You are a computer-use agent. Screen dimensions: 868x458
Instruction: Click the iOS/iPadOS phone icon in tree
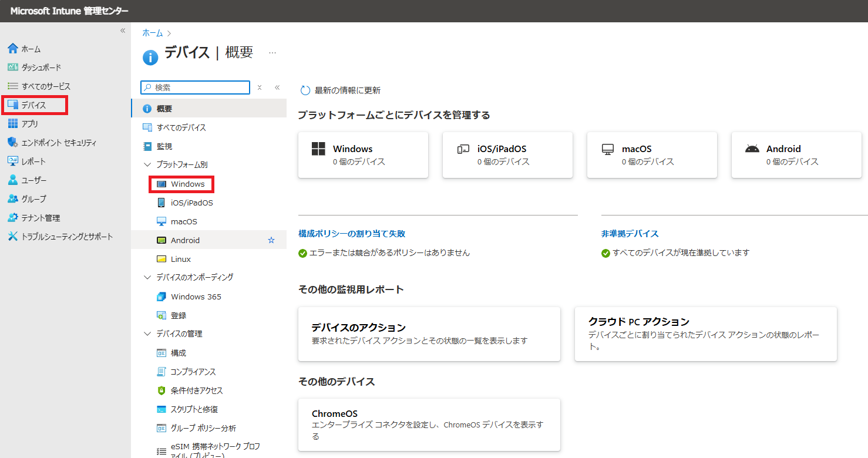tap(162, 203)
